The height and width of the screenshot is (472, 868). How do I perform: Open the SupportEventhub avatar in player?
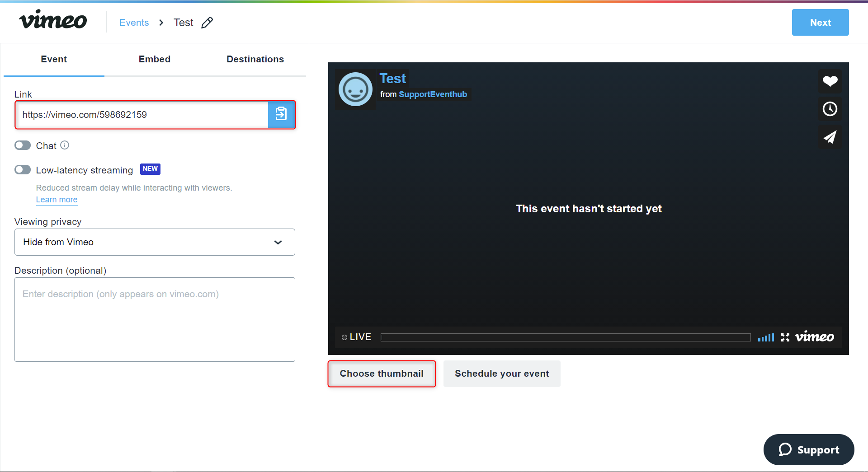(355, 89)
